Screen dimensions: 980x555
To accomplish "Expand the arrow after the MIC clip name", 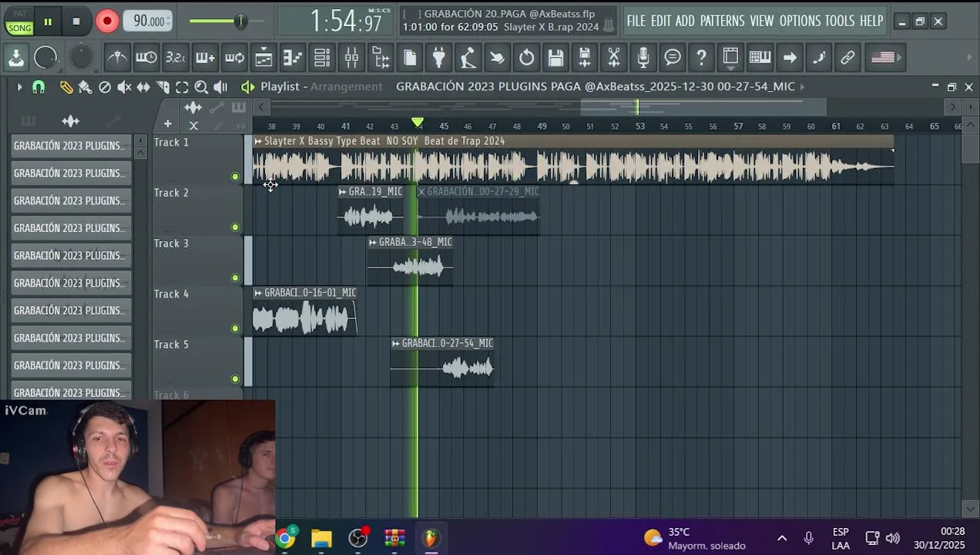I will 802,86.
